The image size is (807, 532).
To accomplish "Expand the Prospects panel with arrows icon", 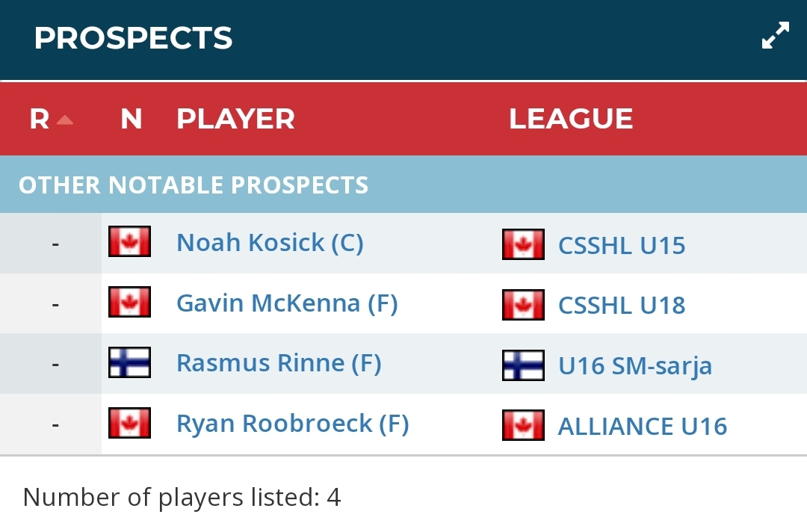I will click(x=775, y=36).
